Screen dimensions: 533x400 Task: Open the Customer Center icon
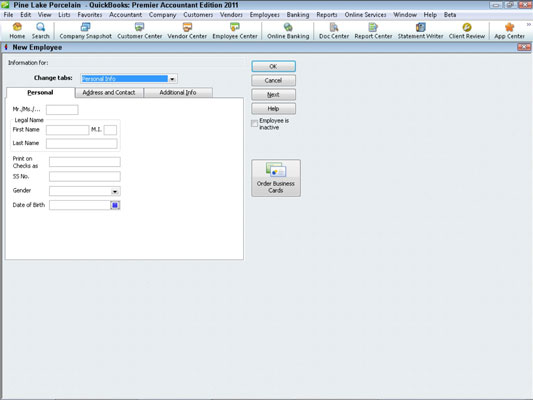pos(139,27)
